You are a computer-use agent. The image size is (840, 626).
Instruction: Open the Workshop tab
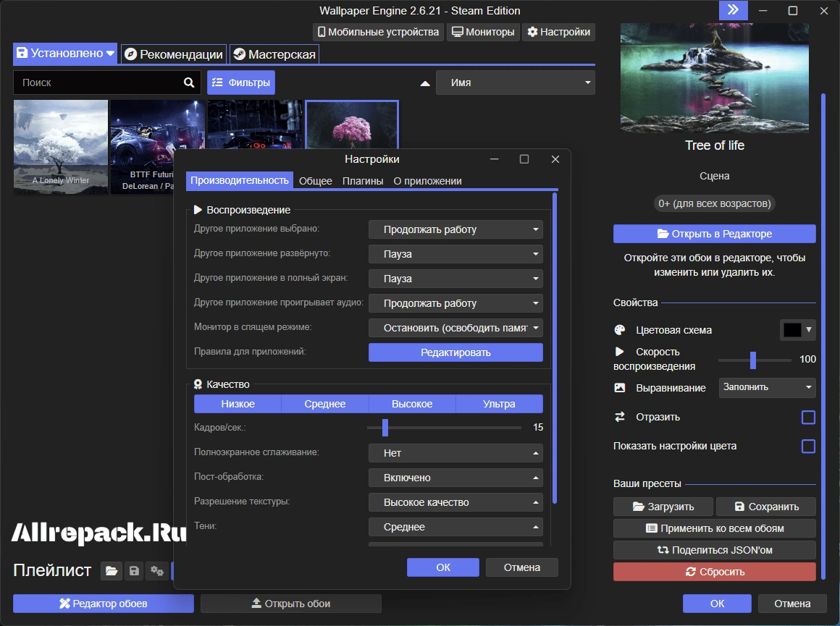pyautogui.click(x=274, y=54)
